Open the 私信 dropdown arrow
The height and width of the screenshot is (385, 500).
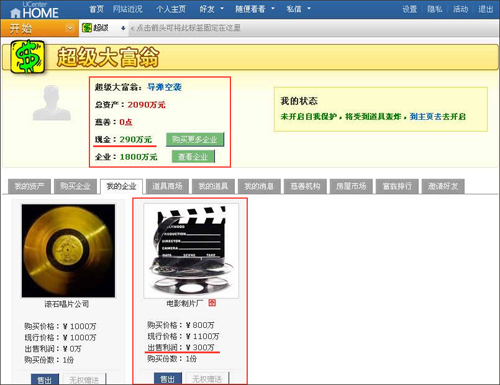click(x=309, y=9)
